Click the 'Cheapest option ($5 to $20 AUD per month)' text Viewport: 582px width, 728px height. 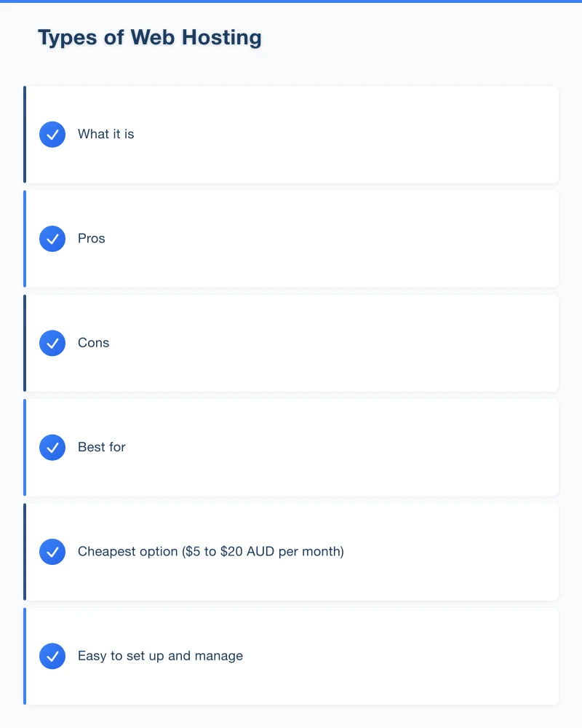[x=211, y=552]
